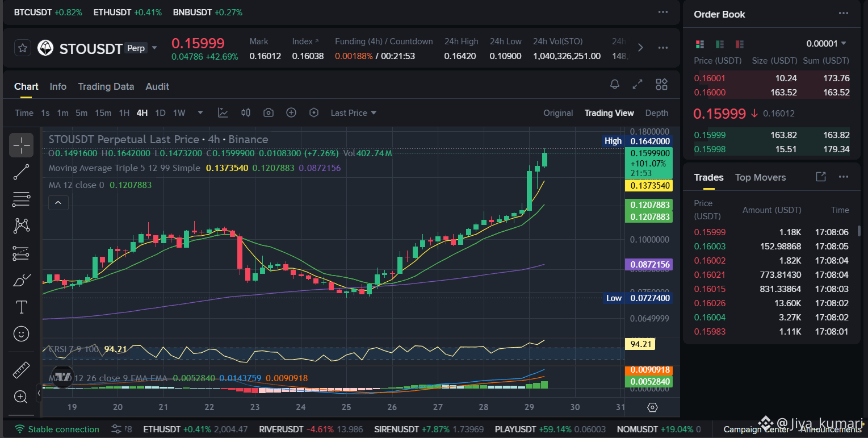Switch to Depth chart mode
The width and height of the screenshot is (868, 438).
click(657, 113)
